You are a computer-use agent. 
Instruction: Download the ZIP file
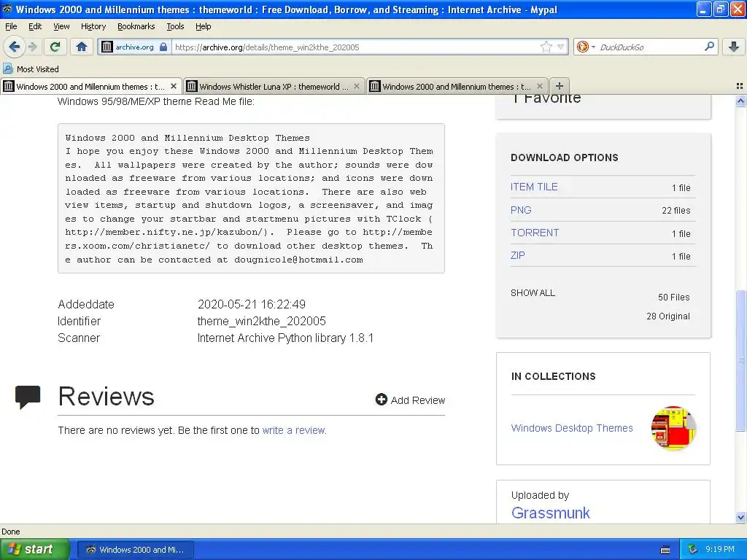point(517,255)
